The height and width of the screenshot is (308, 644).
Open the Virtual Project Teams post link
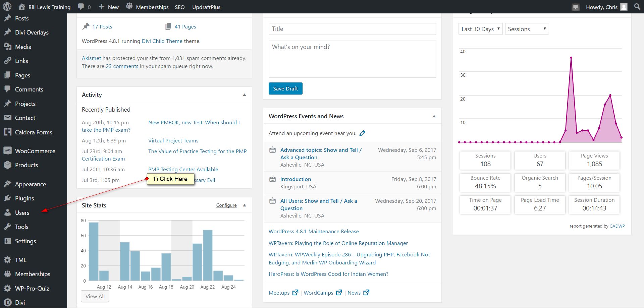173,141
